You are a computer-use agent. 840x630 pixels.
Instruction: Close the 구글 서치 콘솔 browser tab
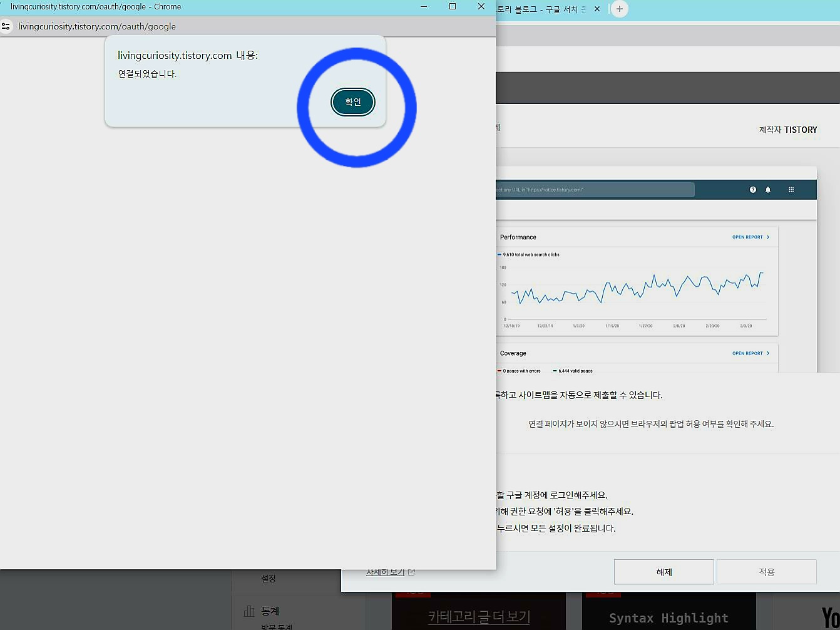(597, 9)
